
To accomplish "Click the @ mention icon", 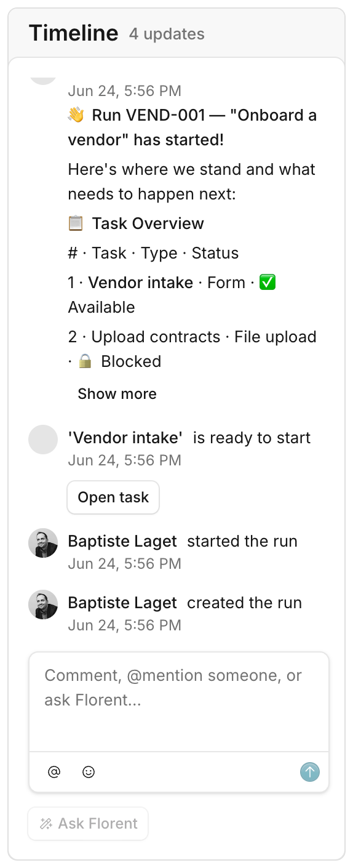I will [x=54, y=772].
